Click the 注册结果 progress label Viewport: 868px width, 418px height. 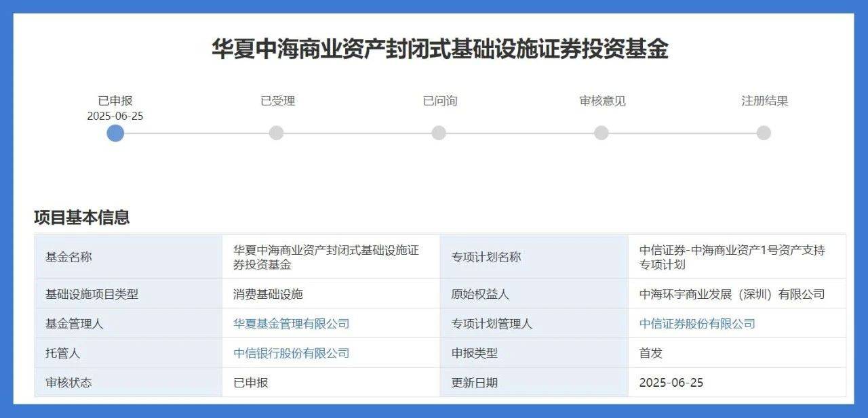pyautogui.click(x=765, y=101)
